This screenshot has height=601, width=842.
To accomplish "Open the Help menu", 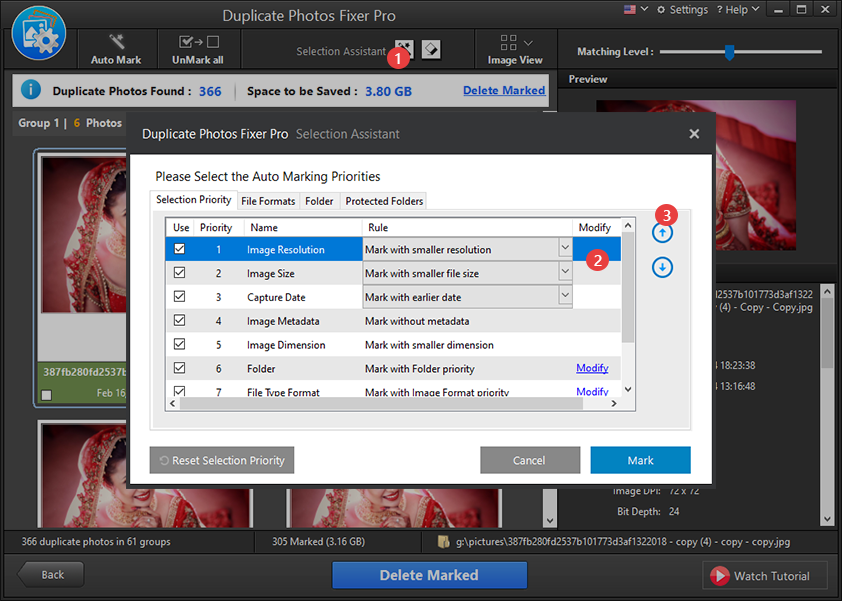I will click(738, 10).
